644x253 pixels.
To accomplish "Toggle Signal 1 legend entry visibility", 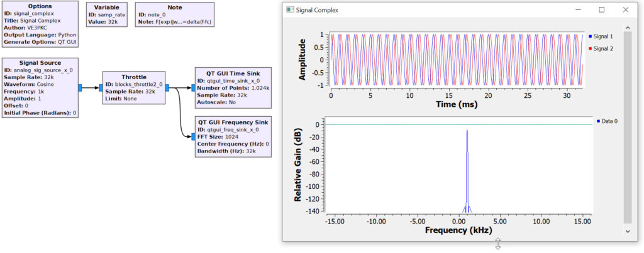I will coord(601,36).
